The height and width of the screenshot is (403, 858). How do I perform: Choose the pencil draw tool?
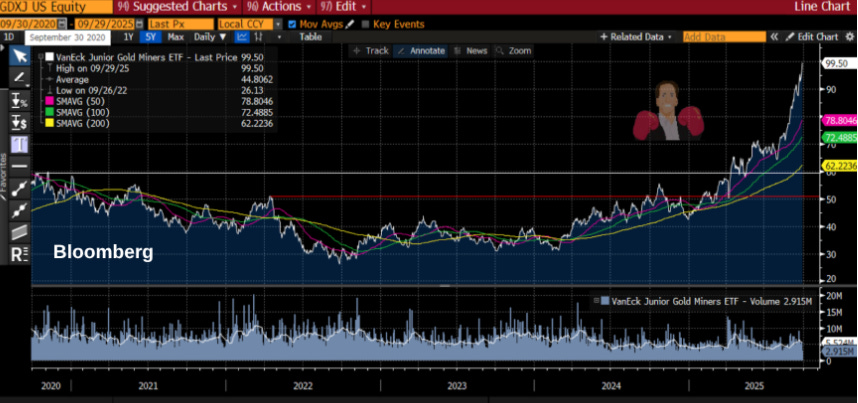coord(20,78)
